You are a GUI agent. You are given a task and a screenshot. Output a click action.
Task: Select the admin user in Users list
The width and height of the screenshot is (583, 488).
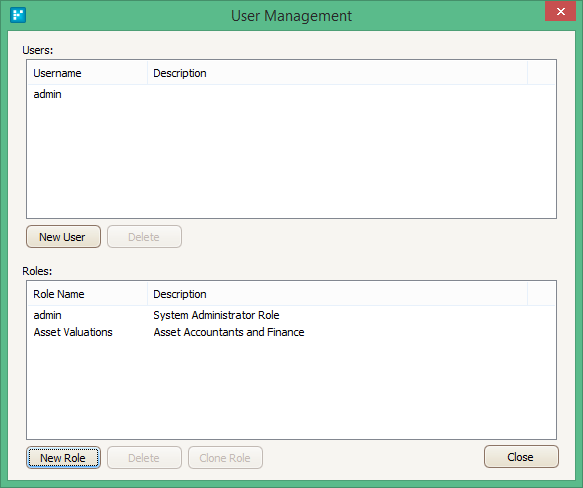[x=291, y=94]
